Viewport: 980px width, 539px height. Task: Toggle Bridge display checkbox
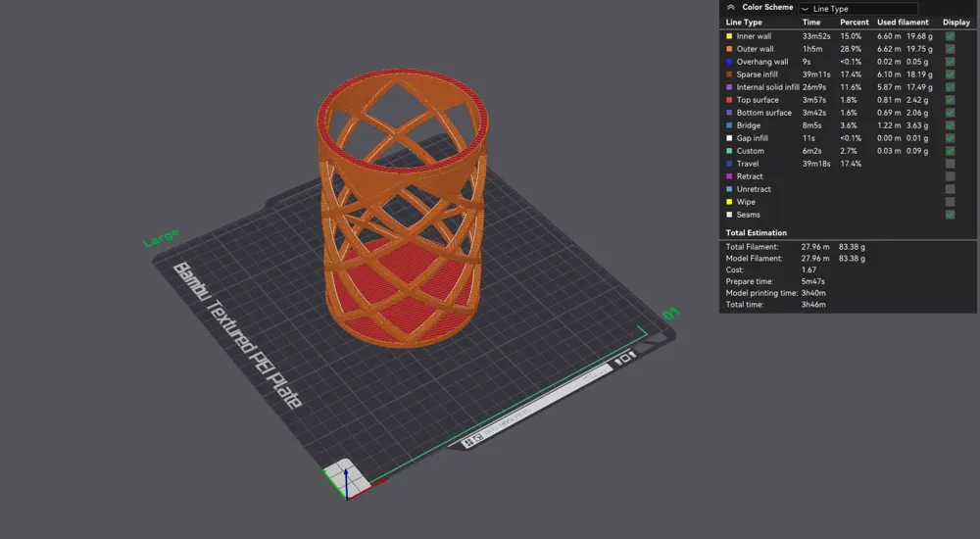point(950,125)
